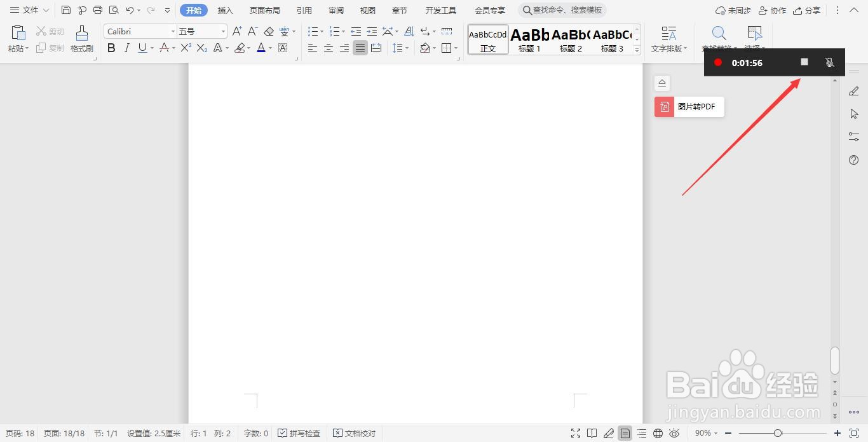The height and width of the screenshot is (442, 868).
Task: Toggle Italic formatting
Action: pyautogui.click(x=126, y=48)
